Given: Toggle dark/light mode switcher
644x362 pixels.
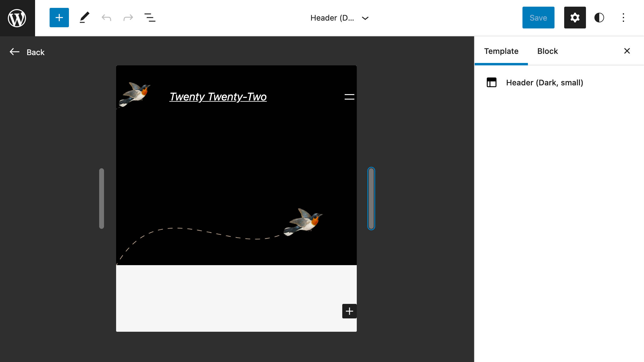Looking at the screenshot, I should click(x=599, y=18).
